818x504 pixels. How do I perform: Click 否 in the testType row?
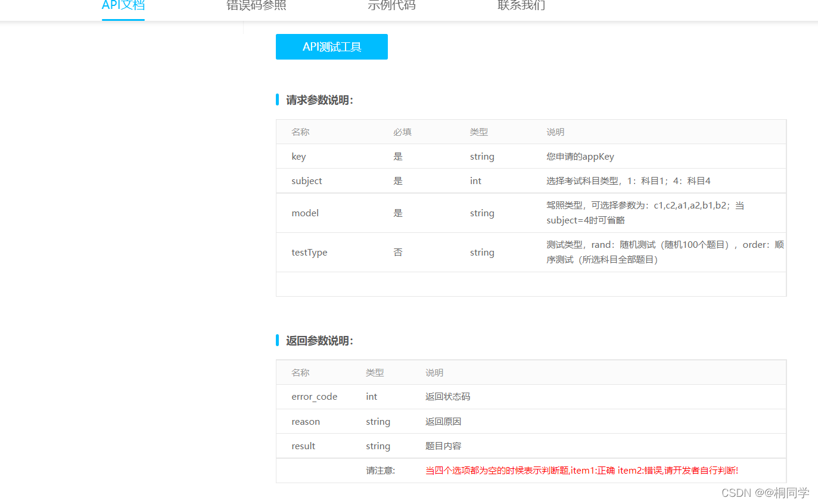(x=398, y=253)
